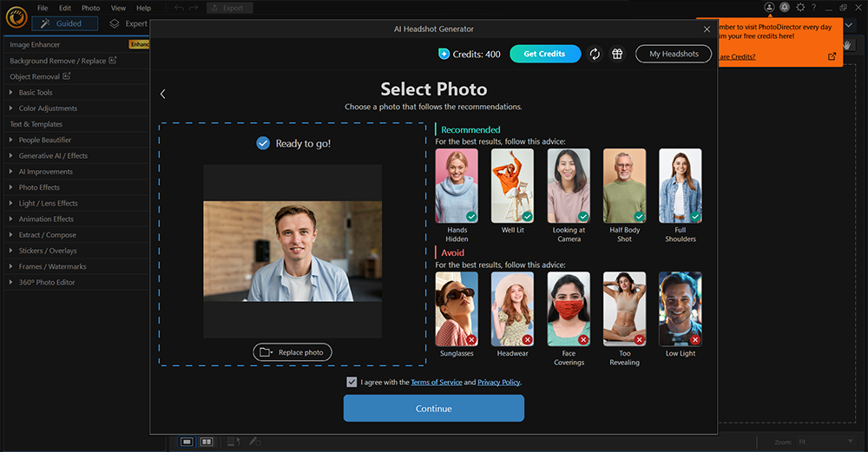Expand Color Adjustments section
868x452 pixels.
click(76, 108)
